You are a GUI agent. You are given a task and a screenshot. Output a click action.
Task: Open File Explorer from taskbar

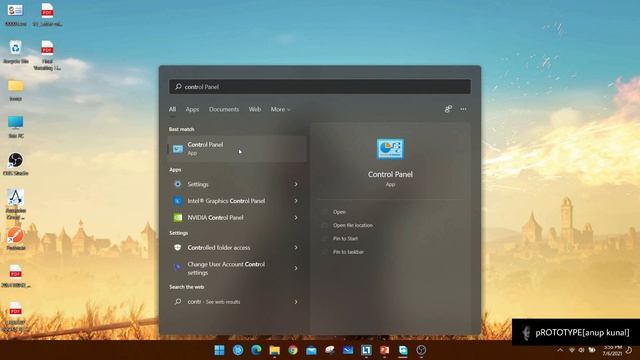pyautogui.click(x=275, y=350)
